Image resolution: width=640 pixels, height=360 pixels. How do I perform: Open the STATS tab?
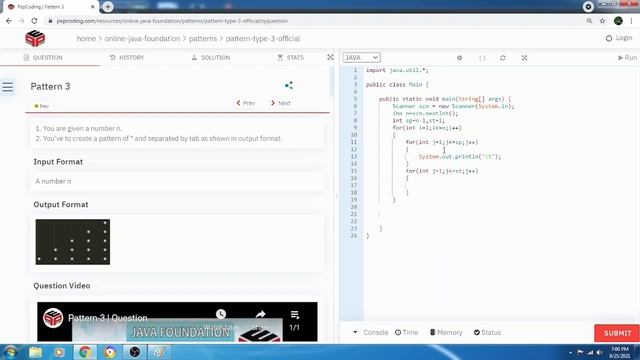(291, 58)
